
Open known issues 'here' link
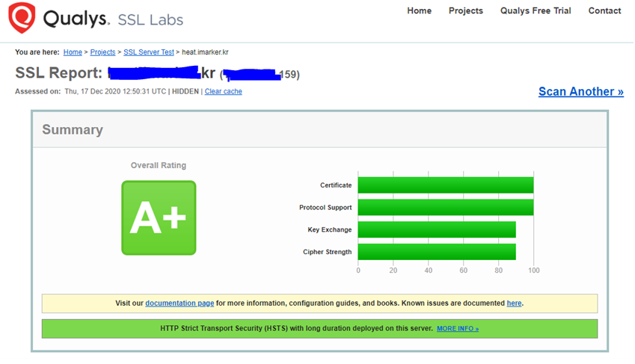514,303
